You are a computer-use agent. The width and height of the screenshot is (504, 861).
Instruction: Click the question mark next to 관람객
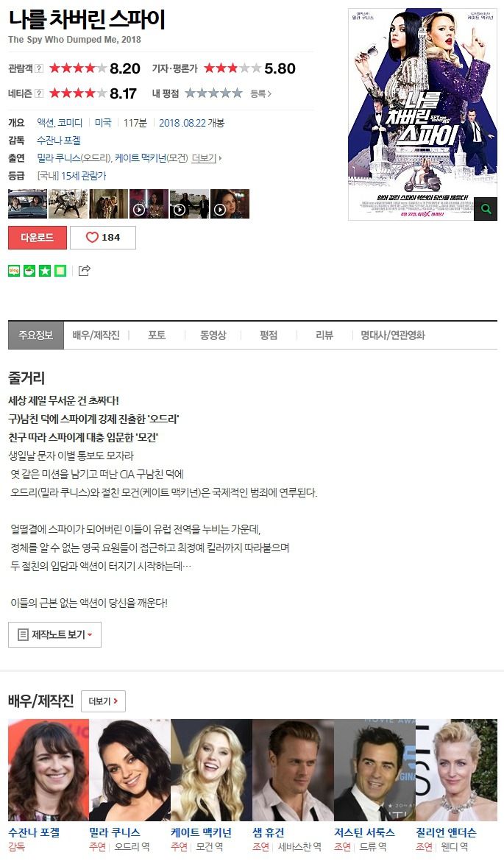click(39, 68)
